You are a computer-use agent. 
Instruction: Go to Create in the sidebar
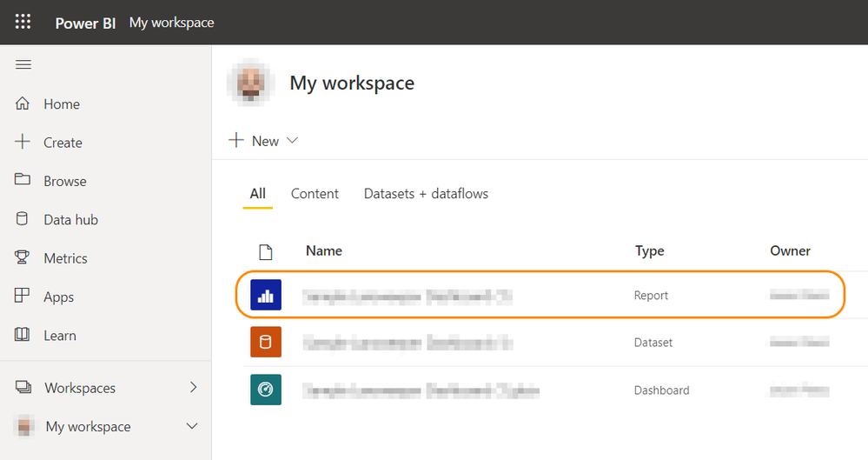click(63, 143)
